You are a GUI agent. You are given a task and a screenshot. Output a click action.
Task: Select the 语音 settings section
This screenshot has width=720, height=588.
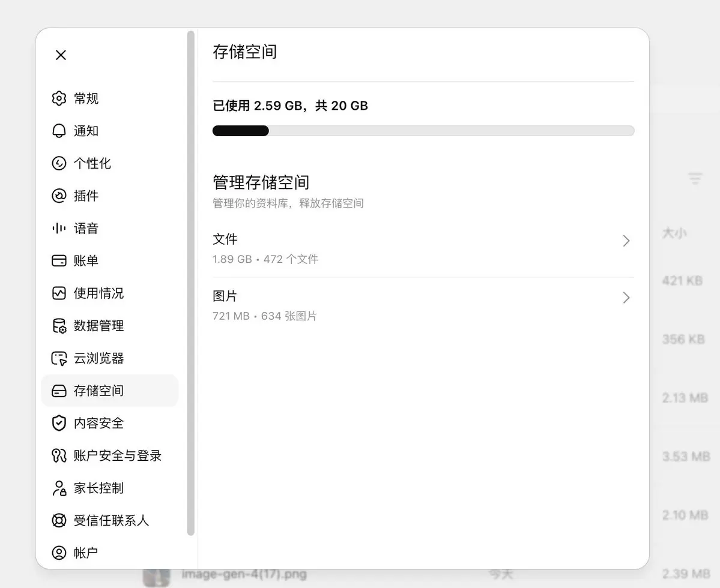110,228
